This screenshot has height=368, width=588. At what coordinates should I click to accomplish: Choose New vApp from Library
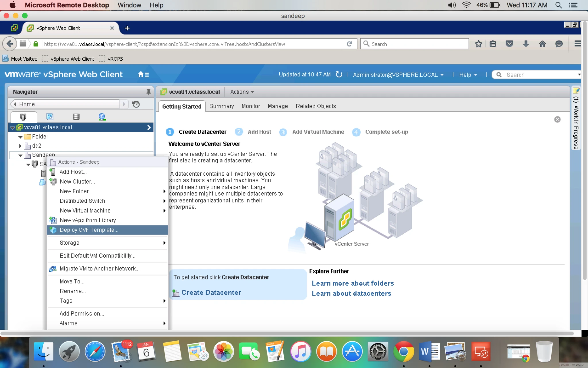pos(107,220)
